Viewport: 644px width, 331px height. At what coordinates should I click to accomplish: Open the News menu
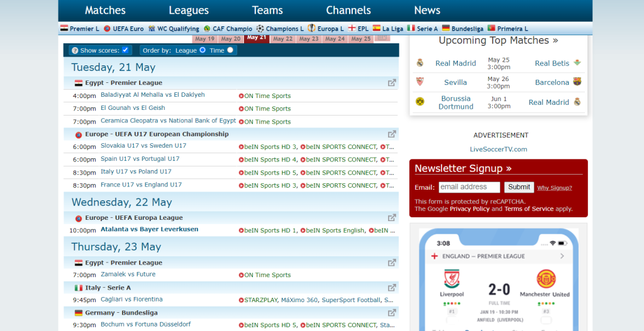click(x=427, y=10)
